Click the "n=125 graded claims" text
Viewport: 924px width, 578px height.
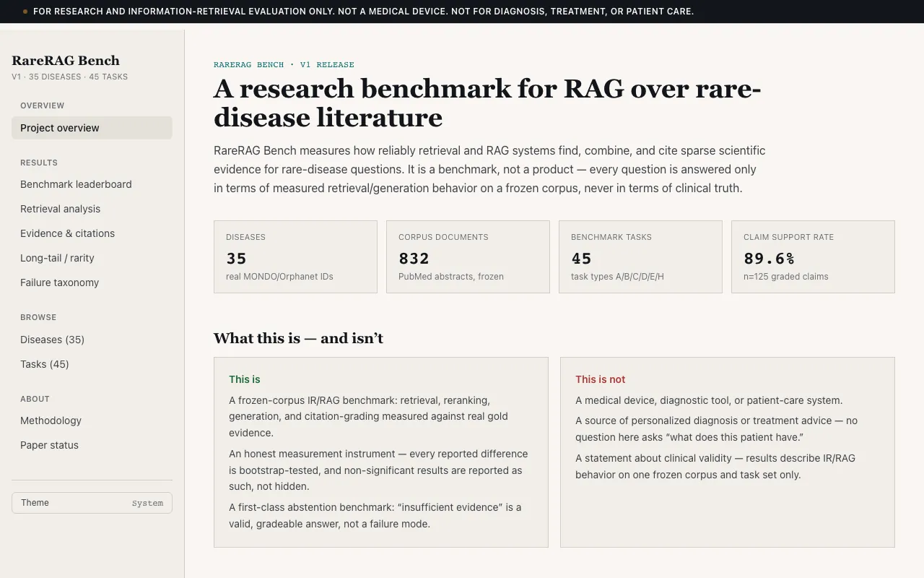coord(786,276)
